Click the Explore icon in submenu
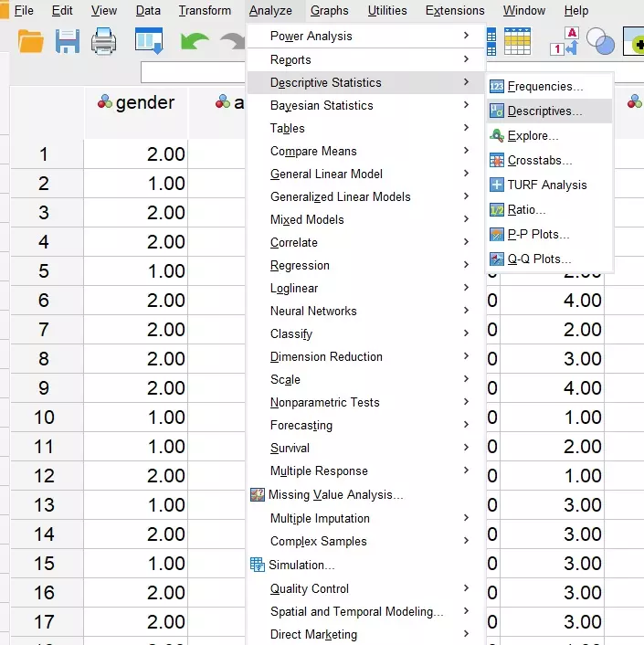This screenshot has width=644, height=645. [497, 136]
